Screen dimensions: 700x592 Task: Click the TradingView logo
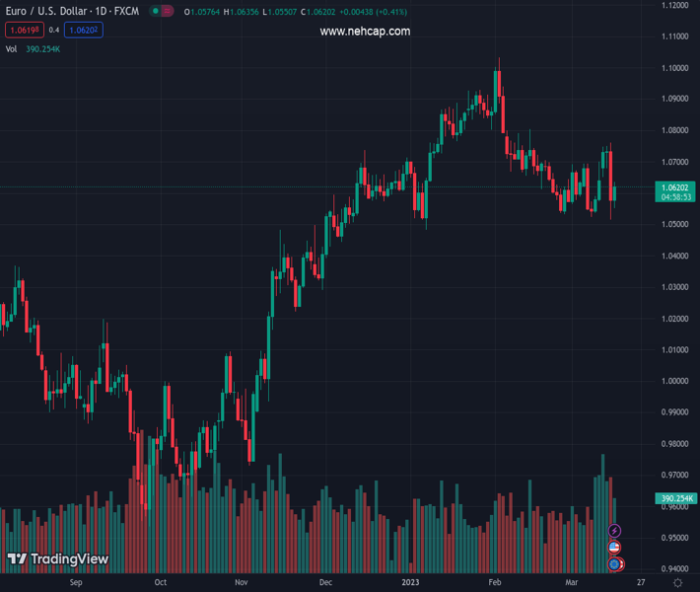tap(57, 559)
